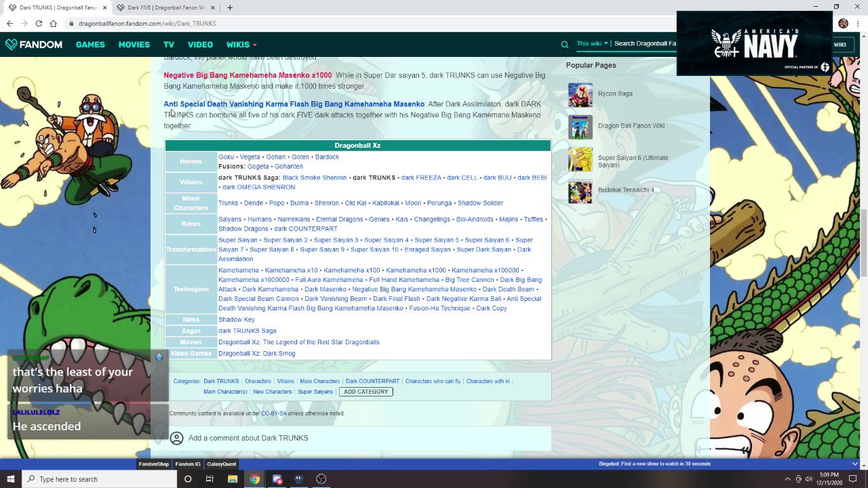Open Negative Big Bang Kamehameha Masenko x1000 link
Image resolution: width=868 pixels, height=488 pixels.
coord(248,75)
